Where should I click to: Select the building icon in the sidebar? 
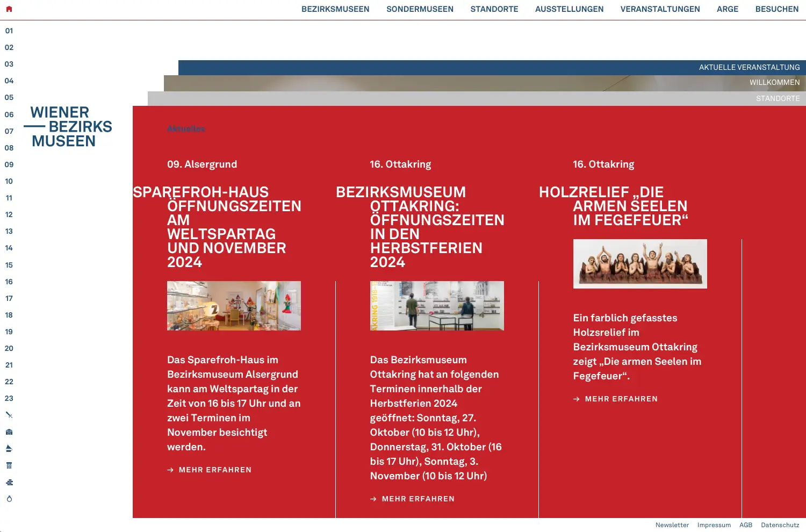pyautogui.click(x=9, y=432)
